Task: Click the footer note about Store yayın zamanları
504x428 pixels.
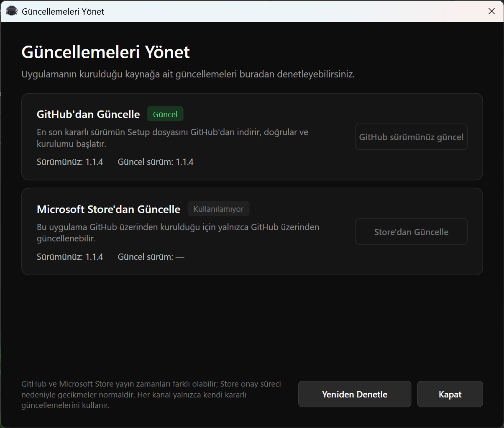Action: click(x=151, y=395)
